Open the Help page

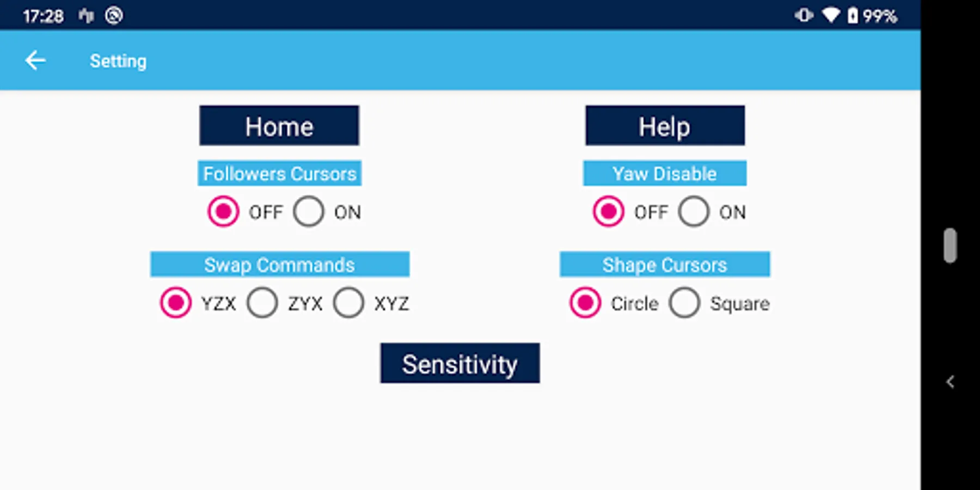[x=664, y=126]
